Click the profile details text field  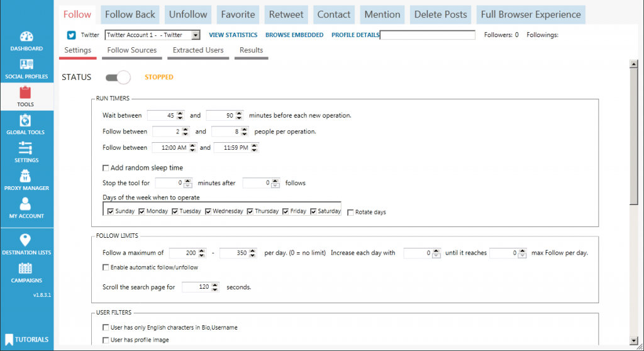(428, 35)
